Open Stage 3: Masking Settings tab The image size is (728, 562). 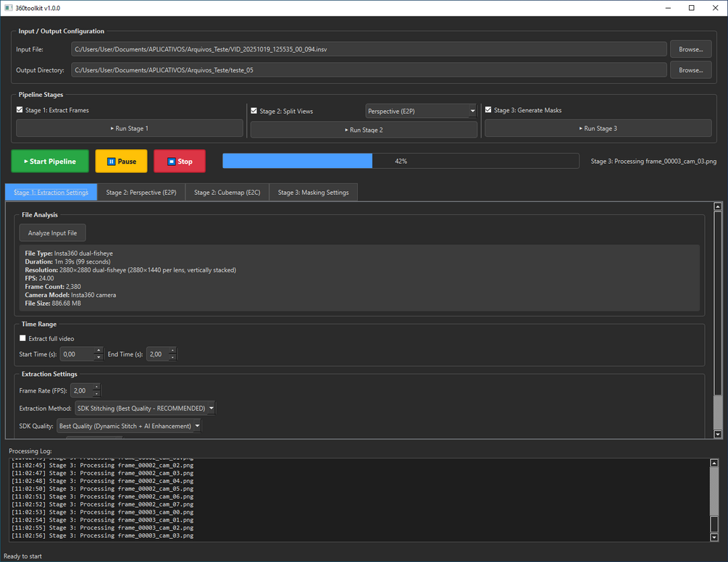coord(314,192)
